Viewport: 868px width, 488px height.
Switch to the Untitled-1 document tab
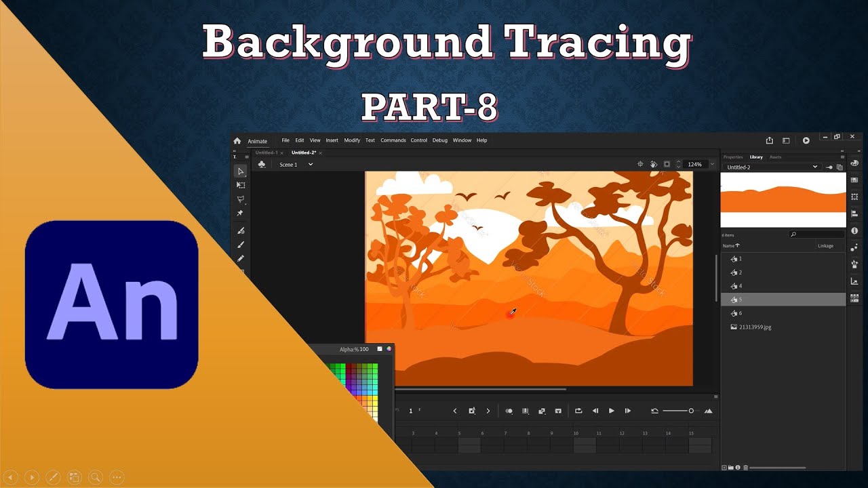click(x=267, y=152)
